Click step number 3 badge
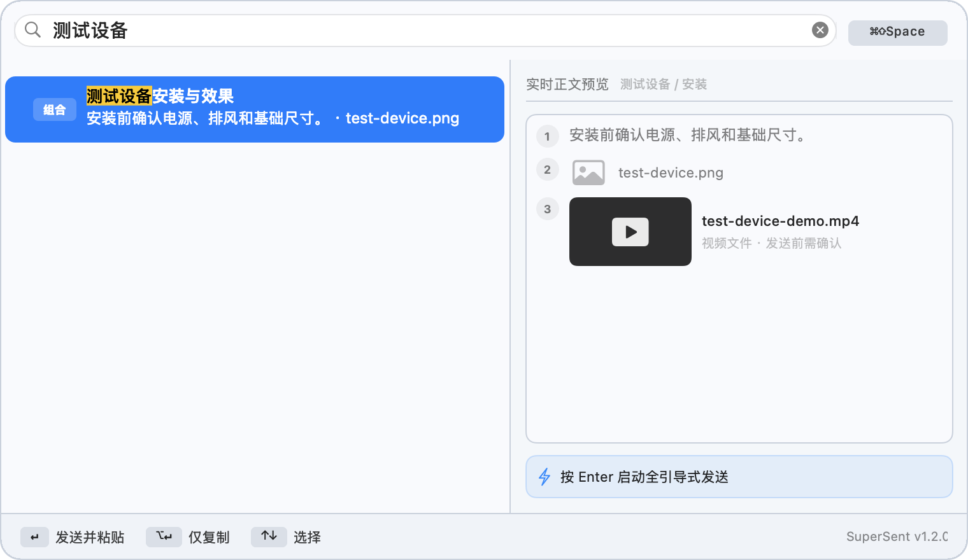Image resolution: width=968 pixels, height=560 pixels. (547, 209)
